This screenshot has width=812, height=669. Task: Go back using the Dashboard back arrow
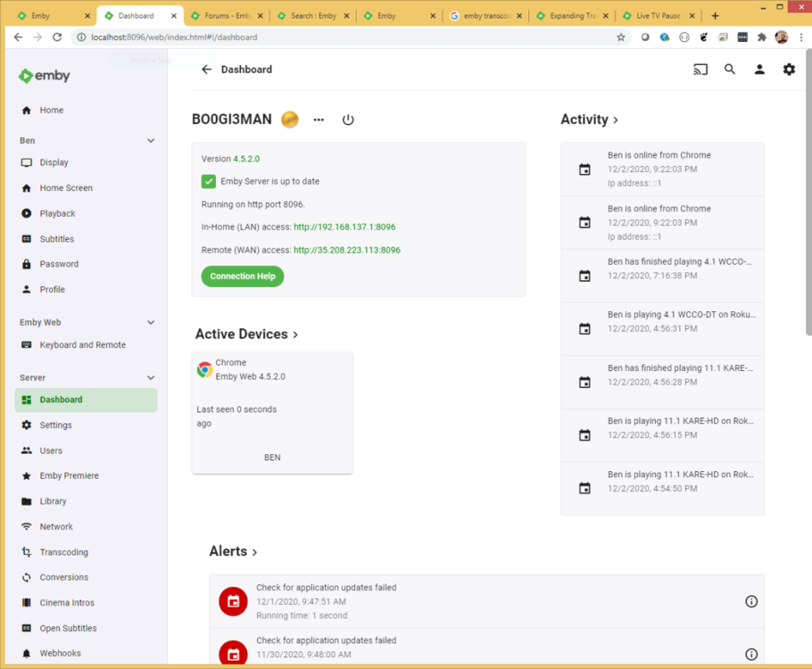tap(206, 70)
